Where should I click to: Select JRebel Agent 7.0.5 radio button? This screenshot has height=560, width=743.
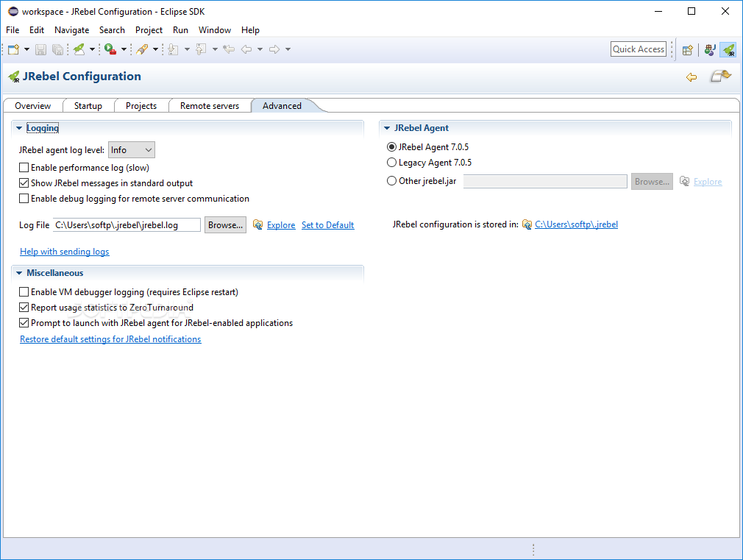click(391, 147)
